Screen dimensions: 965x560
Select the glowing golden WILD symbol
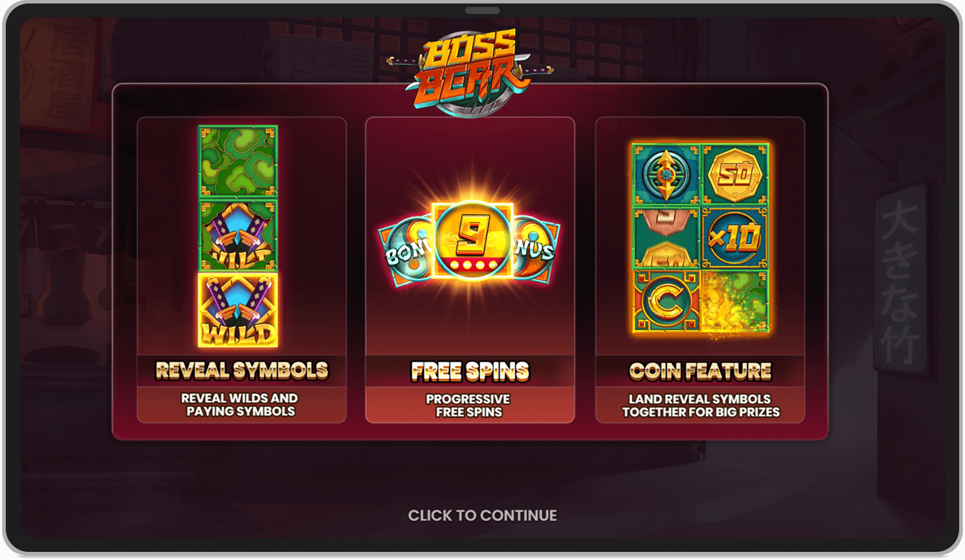click(238, 310)
